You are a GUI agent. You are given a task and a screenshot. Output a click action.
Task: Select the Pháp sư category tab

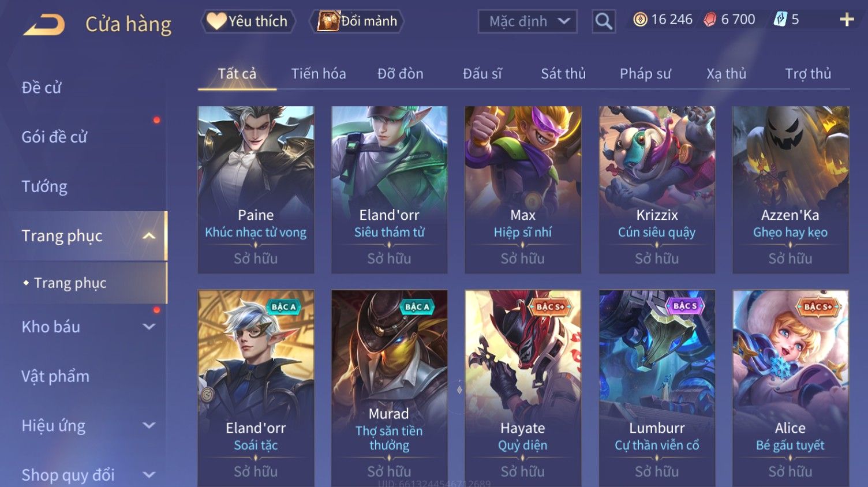pyautogui.click(x=645, y=74)
